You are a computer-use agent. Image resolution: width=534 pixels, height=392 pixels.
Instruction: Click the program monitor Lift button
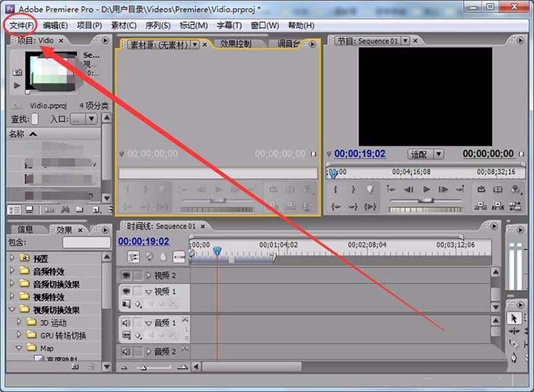tap(481, 206)
